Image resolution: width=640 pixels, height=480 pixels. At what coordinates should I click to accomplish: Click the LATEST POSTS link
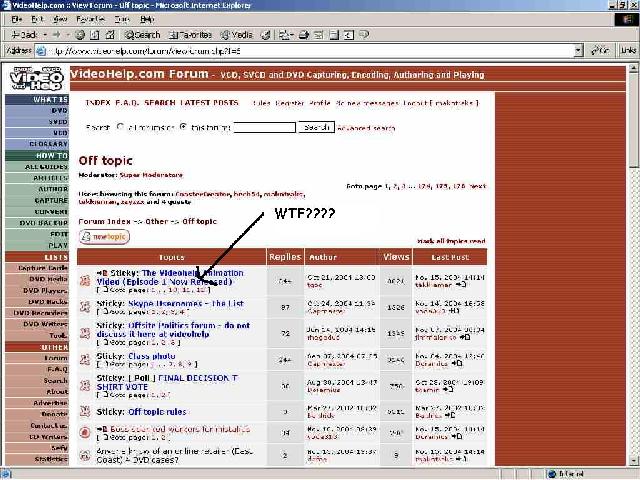(x=209, y=103)
